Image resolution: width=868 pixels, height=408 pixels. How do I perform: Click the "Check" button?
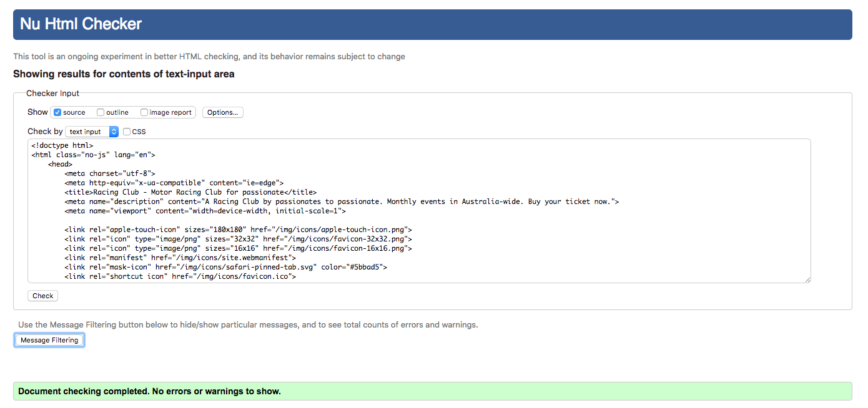(42, 296)
